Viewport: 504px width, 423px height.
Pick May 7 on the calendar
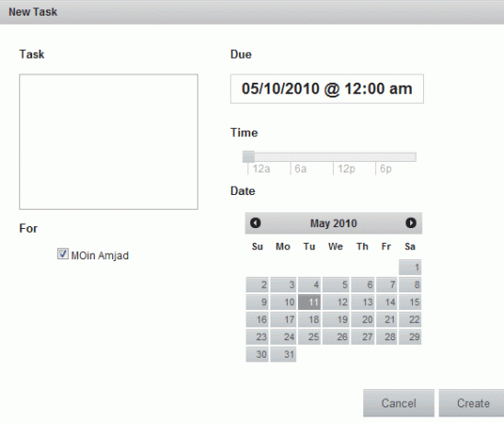[x=386, y=285]
